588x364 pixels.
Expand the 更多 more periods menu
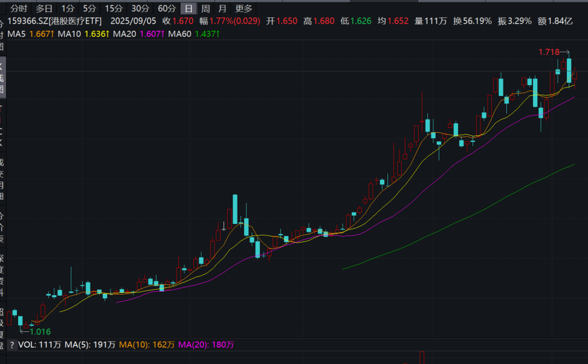(244, 8)
